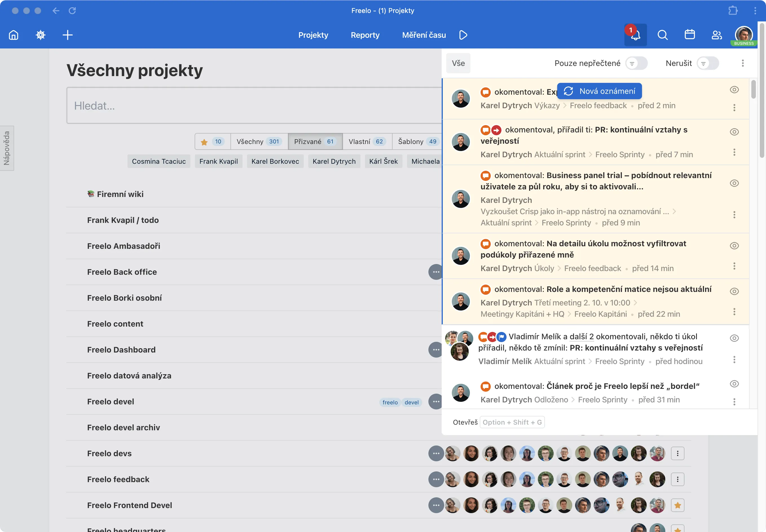The image size is (766, 532).
Task: Click the Vše filter button
Action: point(458,63)
